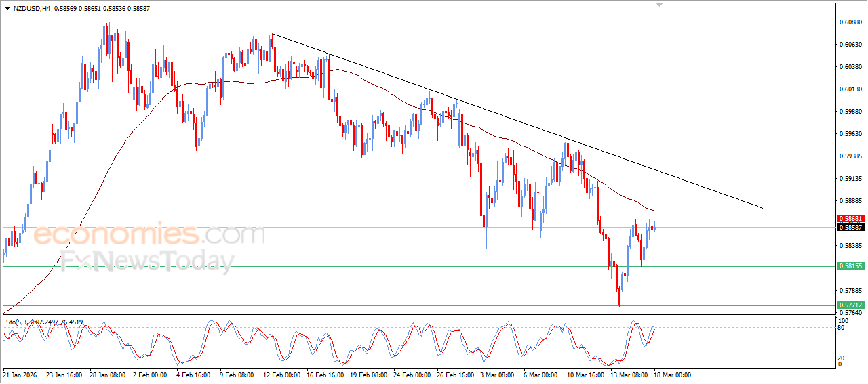Click the 0.60130 price axis label
The height and width of the screenshot is (384, 868).
[x=850, y=89]
